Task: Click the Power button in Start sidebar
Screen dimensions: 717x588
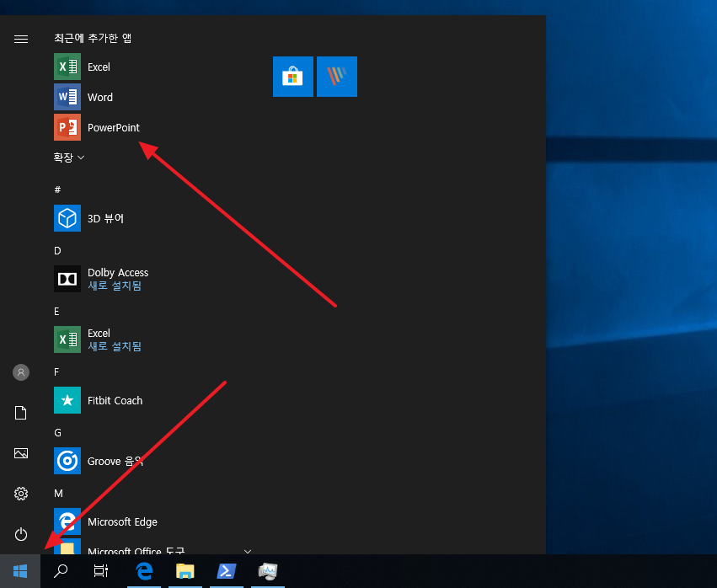Action: (21, 534)
